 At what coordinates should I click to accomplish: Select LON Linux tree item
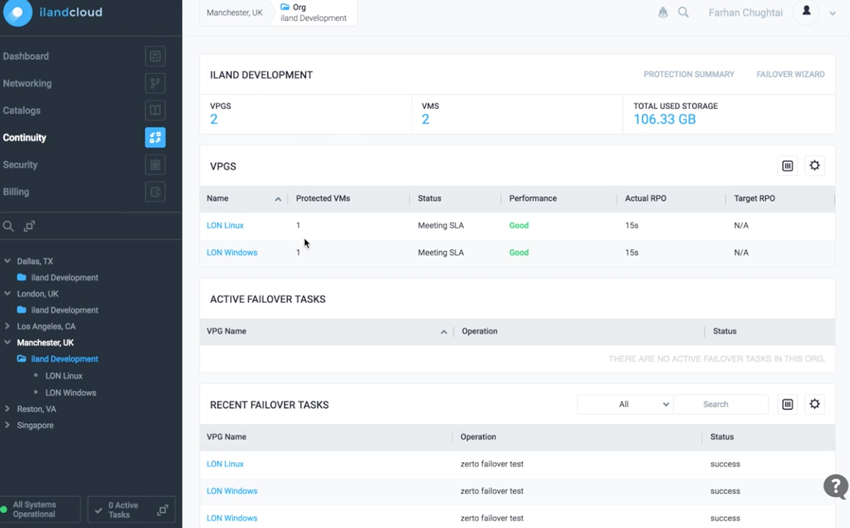(64, 376)
